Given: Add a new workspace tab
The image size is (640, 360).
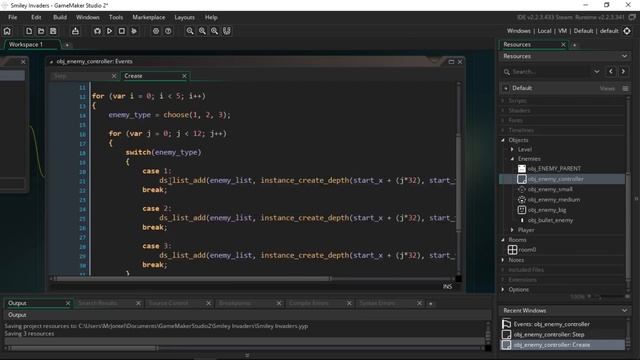Looking at the screenshot, I should (x=67, y=45).
